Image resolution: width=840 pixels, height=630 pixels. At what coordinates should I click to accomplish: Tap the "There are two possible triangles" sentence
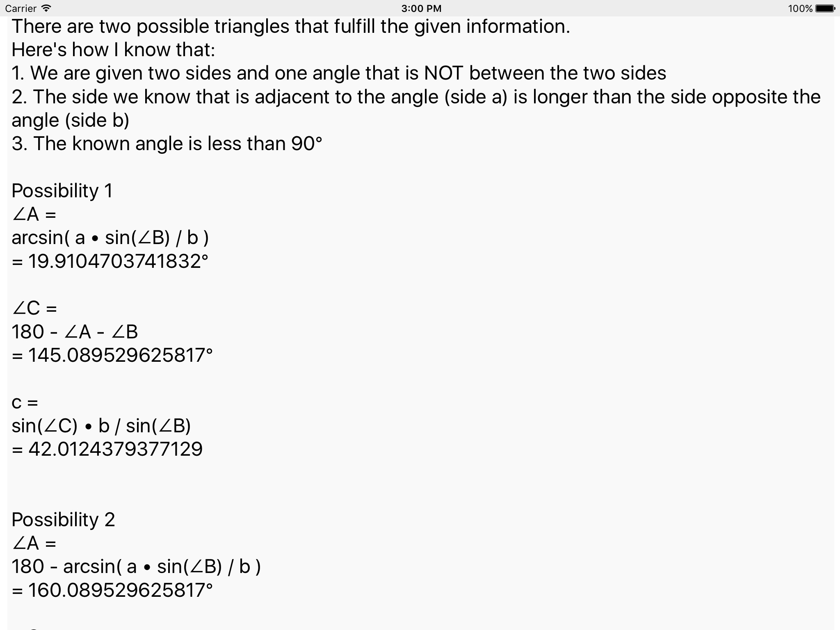(x=291, y=26)
